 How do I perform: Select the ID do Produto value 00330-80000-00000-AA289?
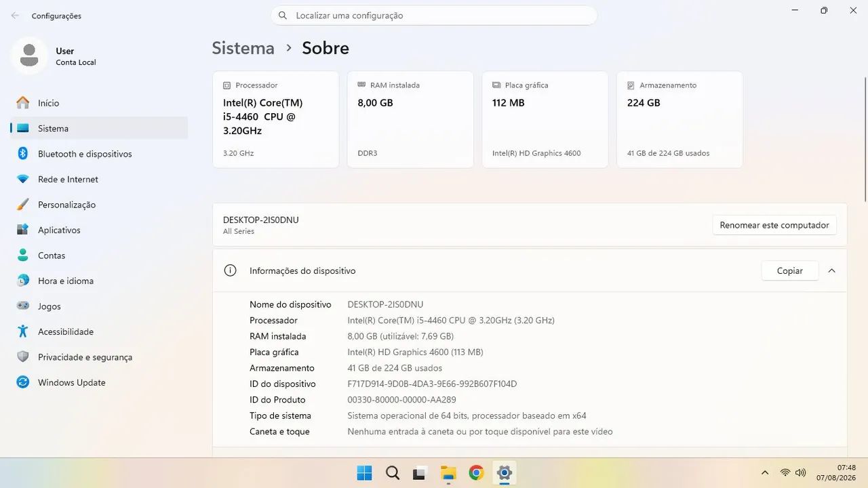pos(401,400)
